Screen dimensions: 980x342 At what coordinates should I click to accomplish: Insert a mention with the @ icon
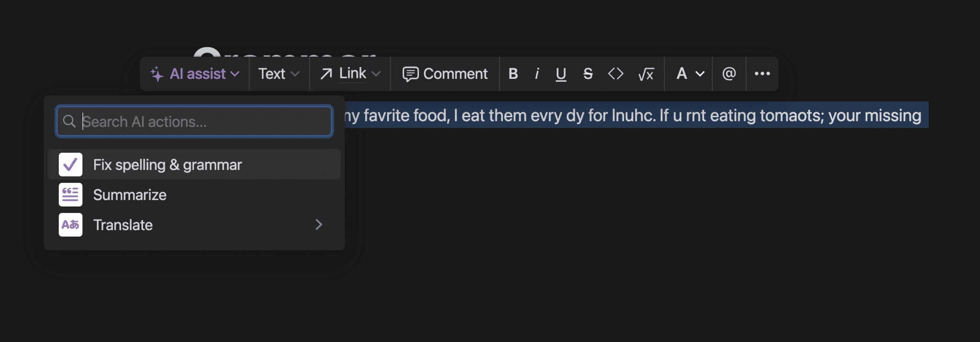(729, 74)
